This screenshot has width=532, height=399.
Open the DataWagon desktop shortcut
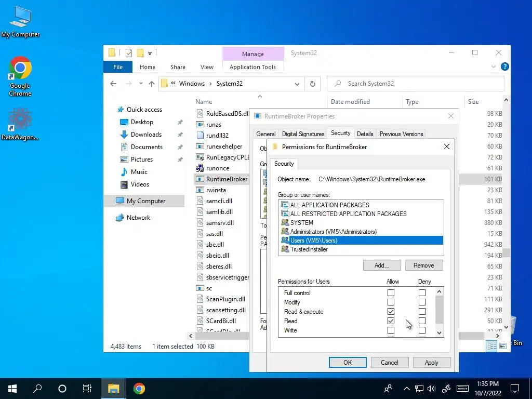20,124
